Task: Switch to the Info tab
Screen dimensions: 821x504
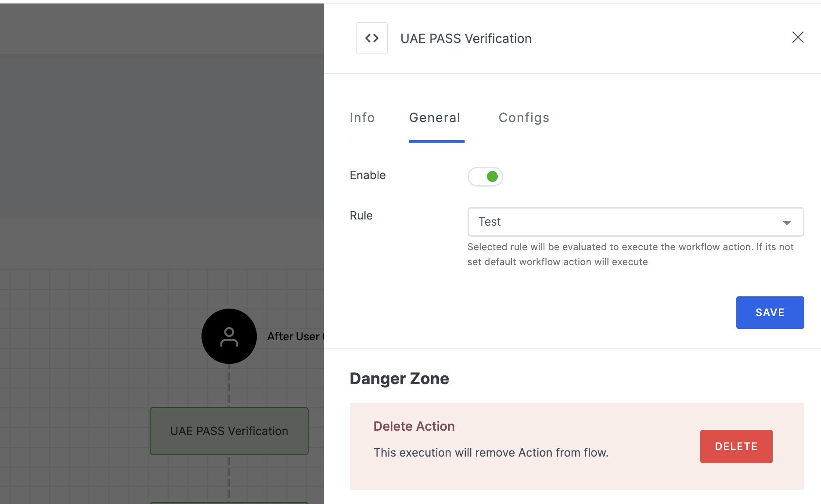Action: click(362, 118)
